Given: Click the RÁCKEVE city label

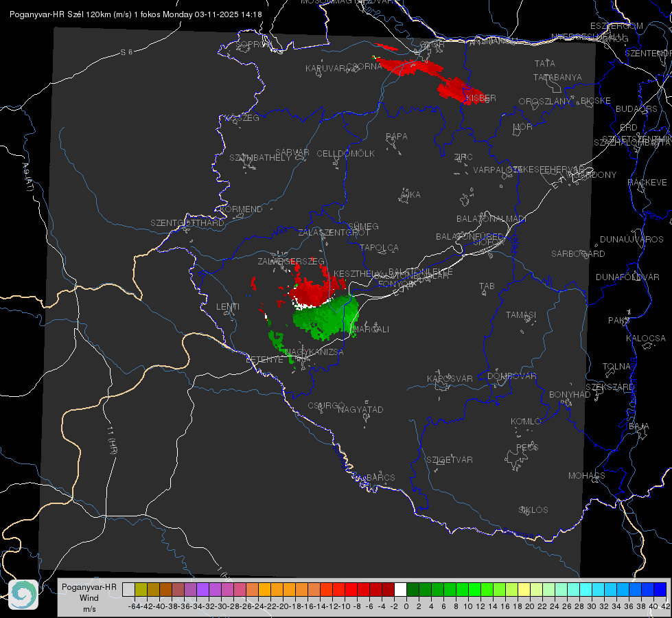Looking at the screenshot, I should pos(647,183).
